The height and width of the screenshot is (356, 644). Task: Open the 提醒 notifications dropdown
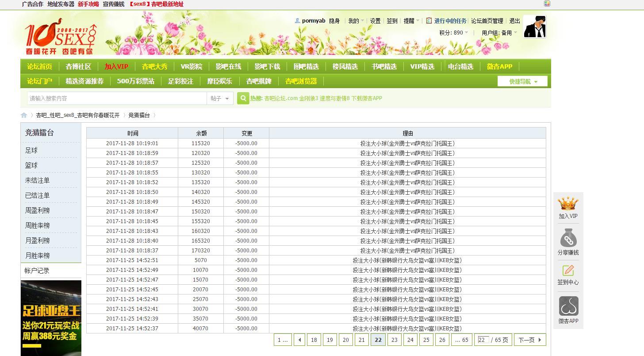pos(411,21)
